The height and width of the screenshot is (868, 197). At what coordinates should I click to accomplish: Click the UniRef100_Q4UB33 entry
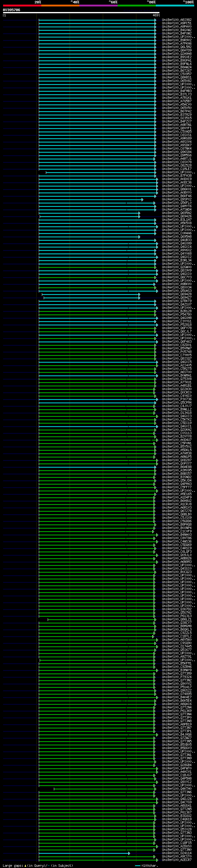coord(177,240)
